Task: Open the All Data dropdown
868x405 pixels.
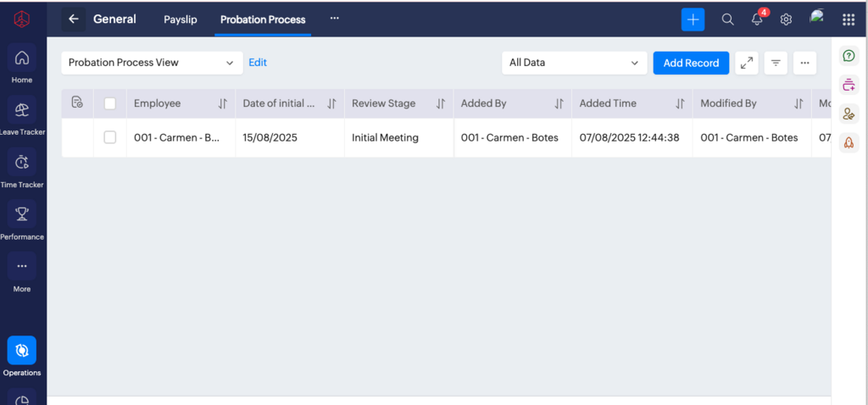Action: tap(573, 63)
